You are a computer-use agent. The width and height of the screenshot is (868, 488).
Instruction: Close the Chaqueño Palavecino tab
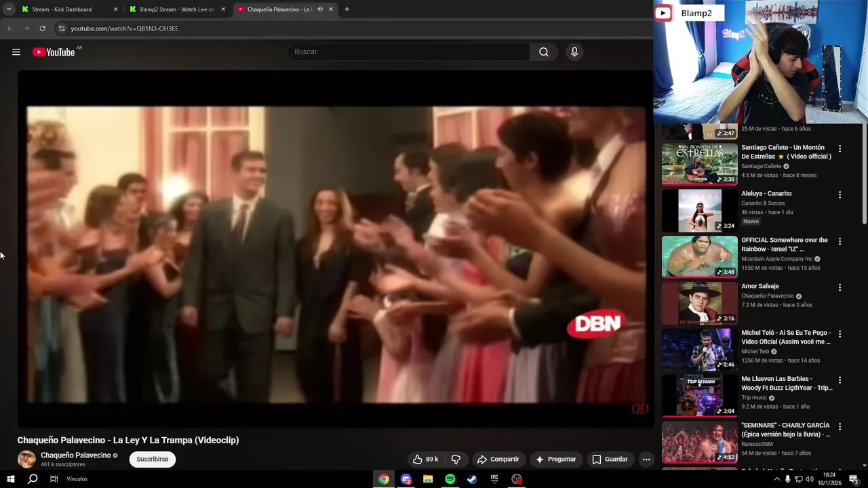pos(331,9)
